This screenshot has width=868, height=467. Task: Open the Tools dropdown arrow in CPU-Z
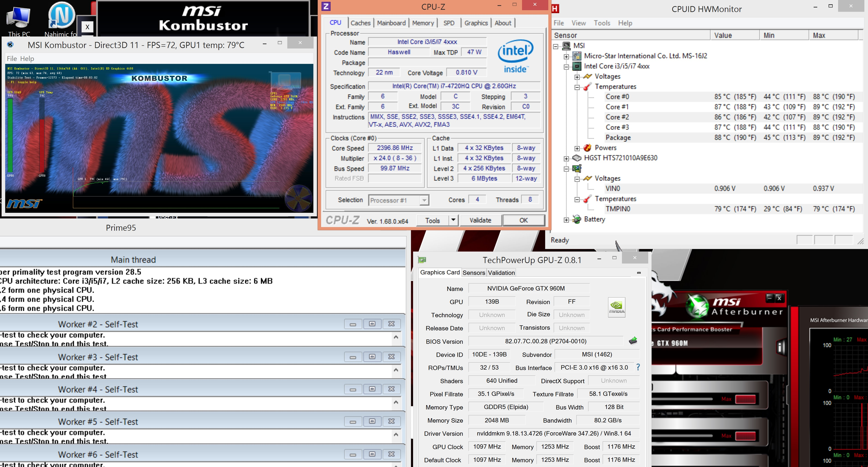coord(453,220)
